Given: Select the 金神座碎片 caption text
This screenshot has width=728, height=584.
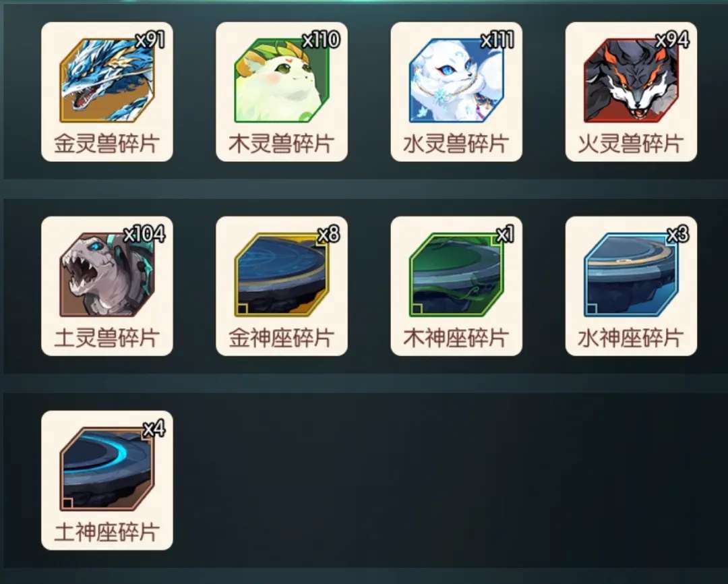Looking at the screenshot, I should coord(281,338).
